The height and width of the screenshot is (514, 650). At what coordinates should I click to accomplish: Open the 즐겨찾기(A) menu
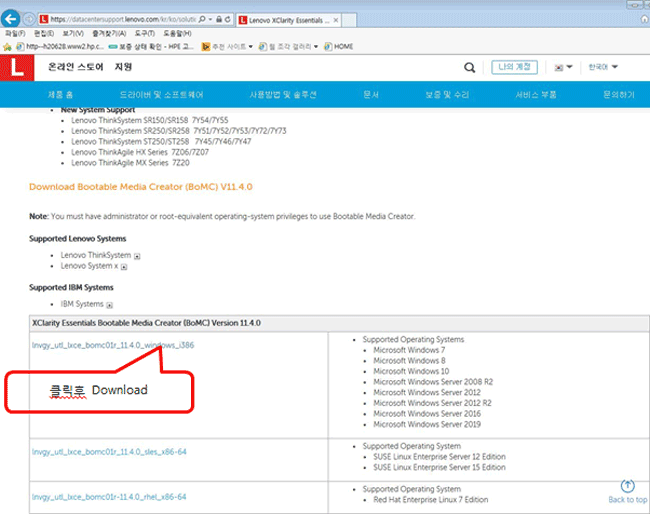point(109,33)
